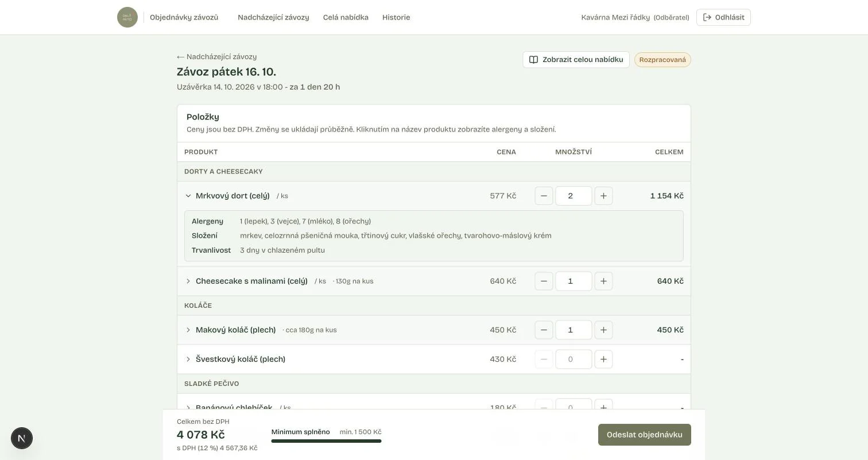Screen dimensions: 868x460
Task: Click the Závoz pátek 16. 10. heading
Action: click(x=226, y=72)
